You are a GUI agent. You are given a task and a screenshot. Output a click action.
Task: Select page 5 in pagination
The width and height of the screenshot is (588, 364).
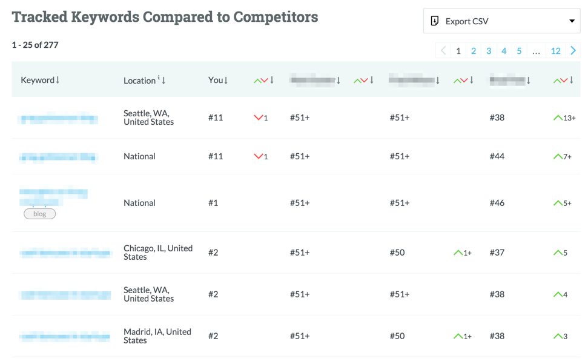pyautogui.click(x=519, y=51)
